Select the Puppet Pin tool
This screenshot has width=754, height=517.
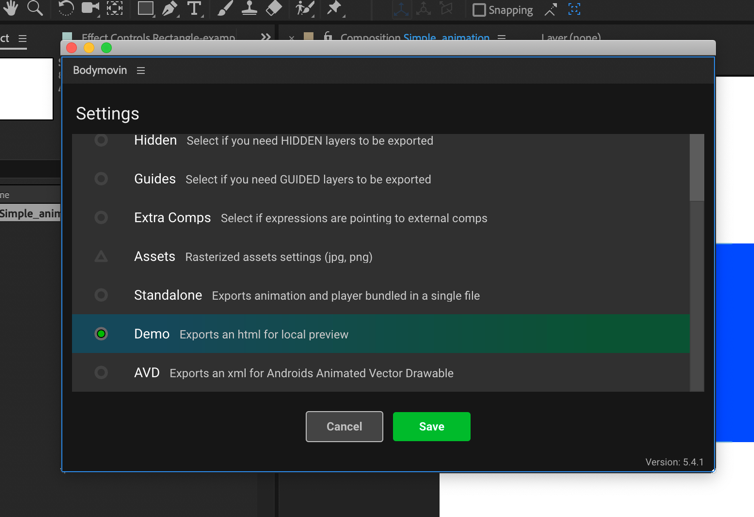[x=334, y=9]
